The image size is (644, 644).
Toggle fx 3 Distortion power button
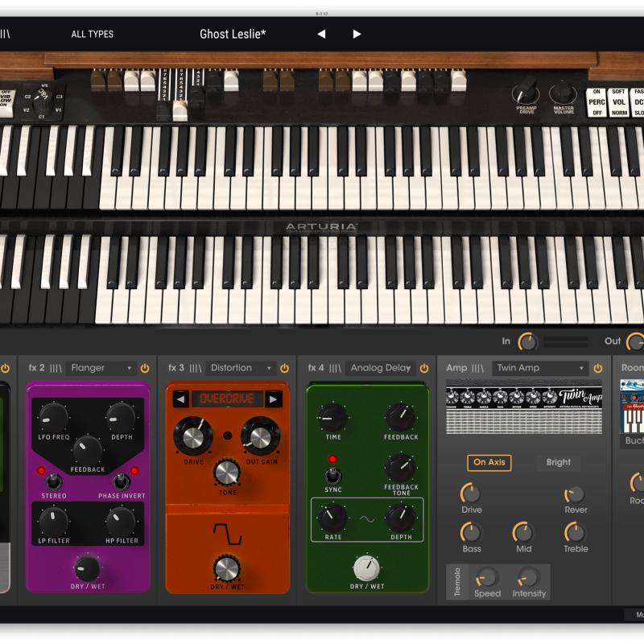point(285,368)
